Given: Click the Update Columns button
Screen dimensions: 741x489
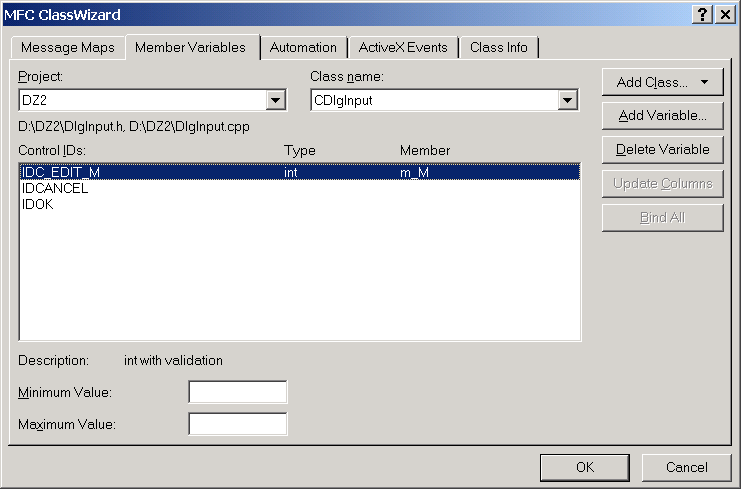Looking at the screenshot, I should coord(663,184).
